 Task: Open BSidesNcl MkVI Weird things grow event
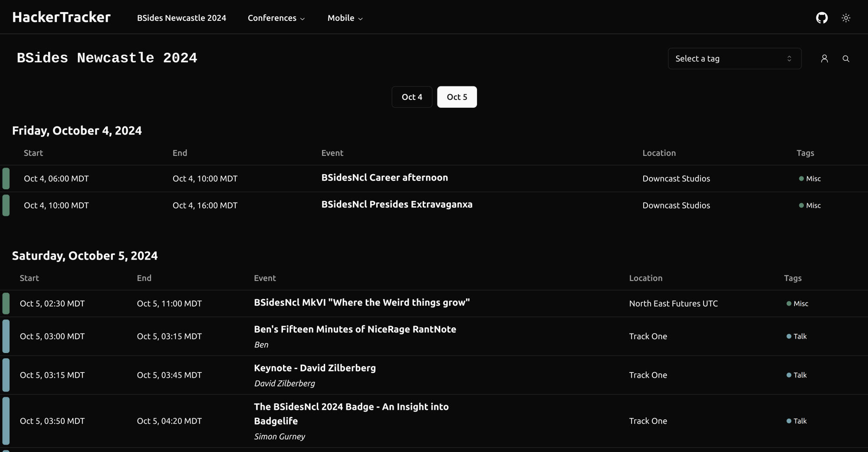click(x=362, y=303)
